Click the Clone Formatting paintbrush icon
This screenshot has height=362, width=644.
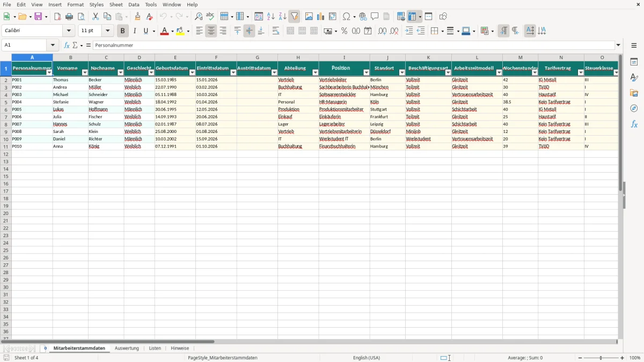(137, 17)
